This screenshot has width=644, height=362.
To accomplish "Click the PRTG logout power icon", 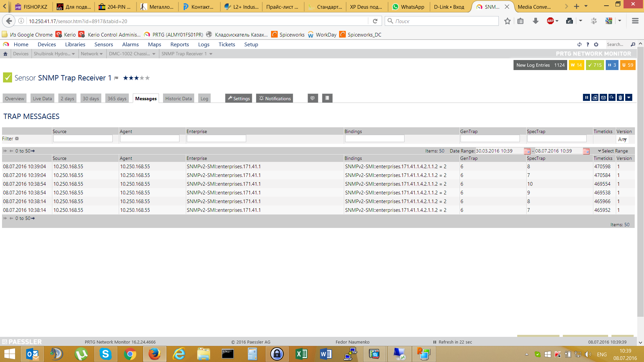I will [x=596, y=44].
